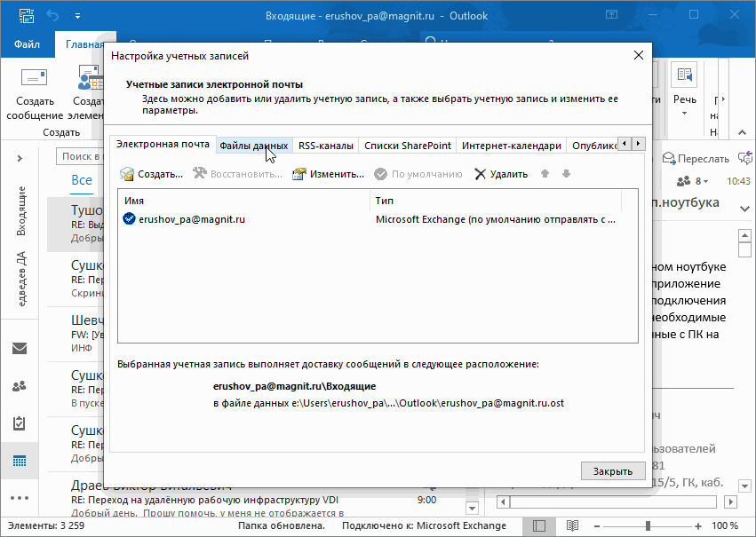756x537 pixels.
Task: Switch to reading view in status bar
Action: coord(572,525)
